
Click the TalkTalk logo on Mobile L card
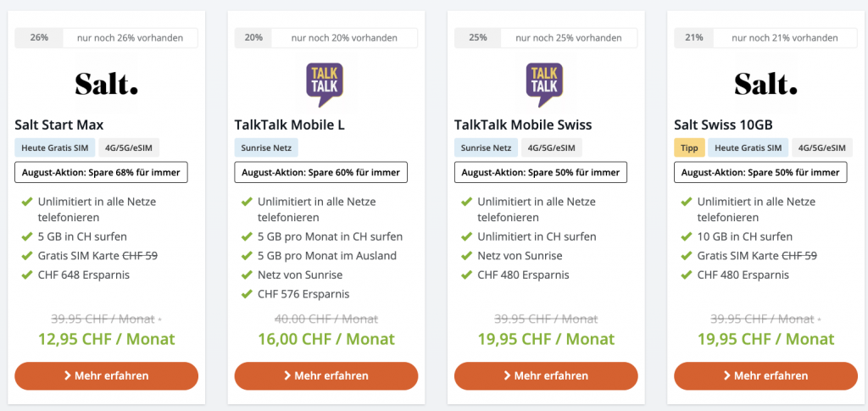click(x=325, y=84)
